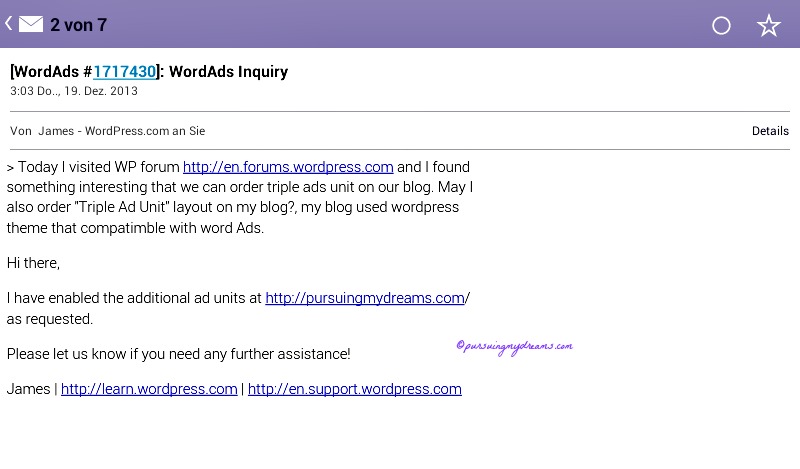
Task: Open ticket number 1717430 link
Action: [124, 72]
